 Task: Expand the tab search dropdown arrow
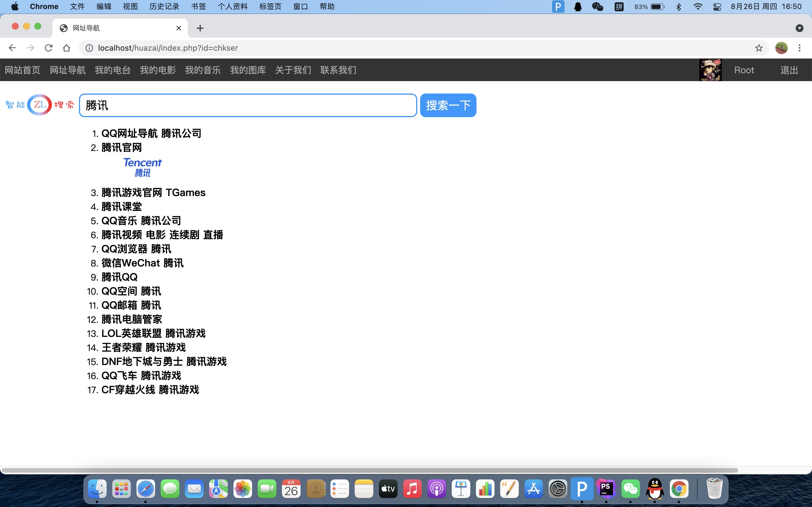point(799,28)
